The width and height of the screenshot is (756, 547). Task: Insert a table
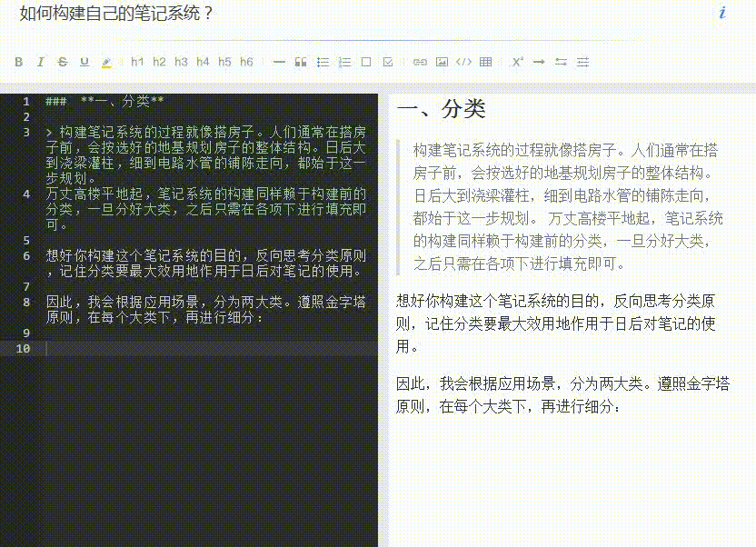click(x=485, y=62)
